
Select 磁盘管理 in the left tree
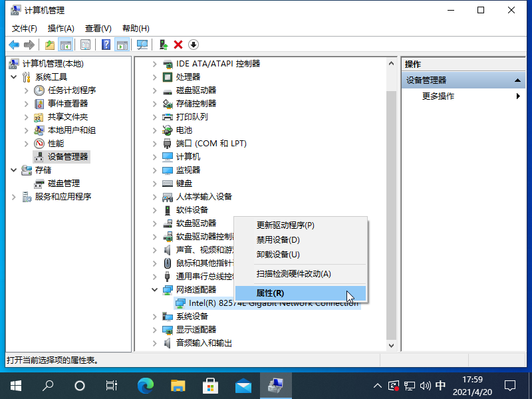pos(63,184)
